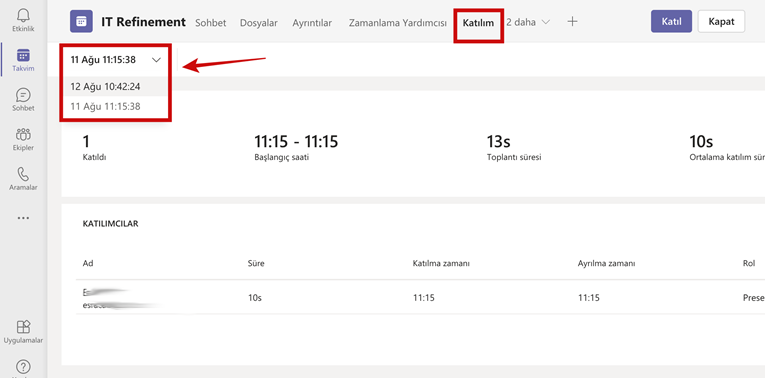
Task: Open the Uygulamalar apps icon
Action: [23, 326]
